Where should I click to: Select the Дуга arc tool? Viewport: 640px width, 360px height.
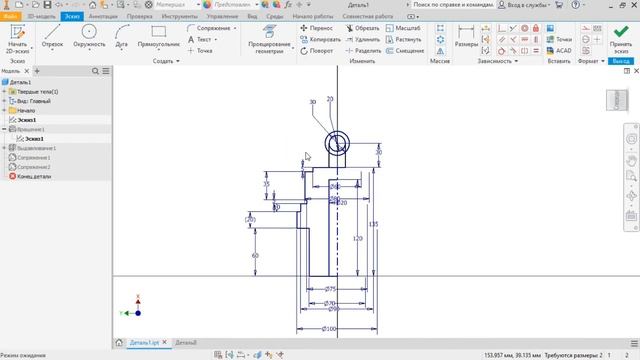pyautogui.click(x=122, y=37)
